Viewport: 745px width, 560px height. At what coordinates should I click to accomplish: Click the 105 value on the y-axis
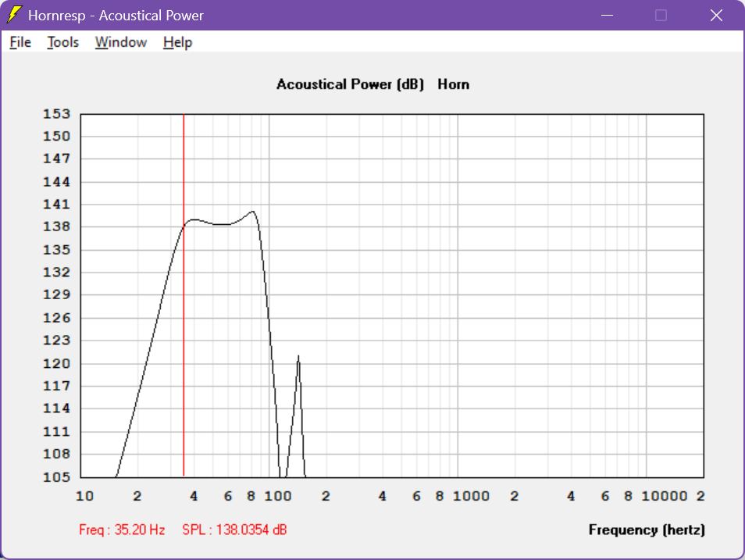(x=56, y=476)
